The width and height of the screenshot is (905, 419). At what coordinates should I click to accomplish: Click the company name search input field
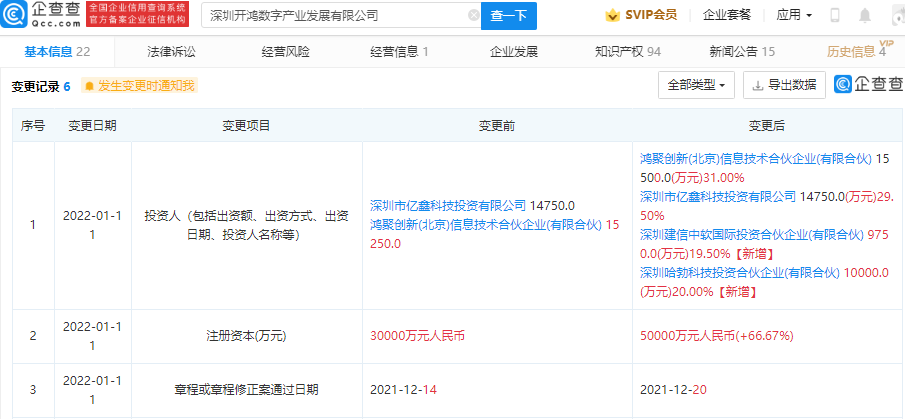point(335,16)
